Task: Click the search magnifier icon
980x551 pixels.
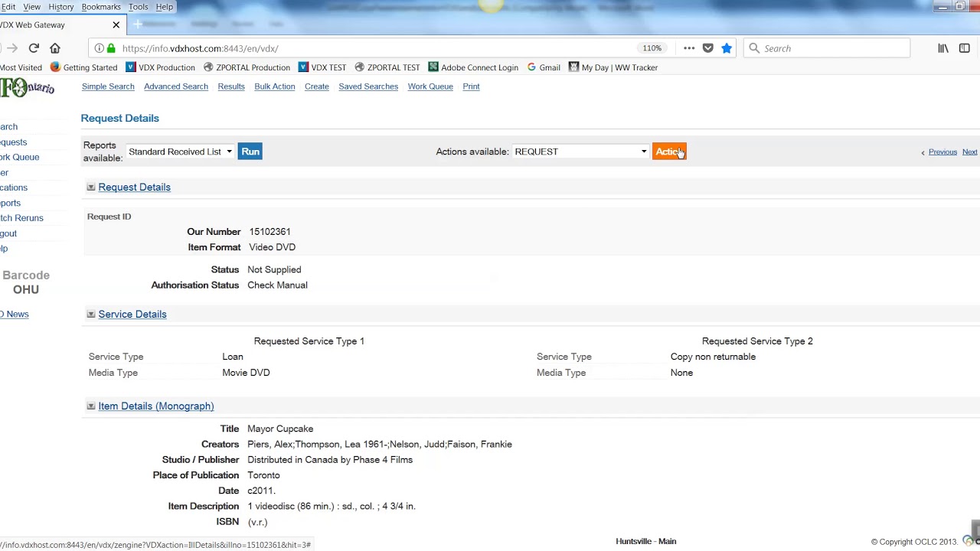Action: pos(754,48)
